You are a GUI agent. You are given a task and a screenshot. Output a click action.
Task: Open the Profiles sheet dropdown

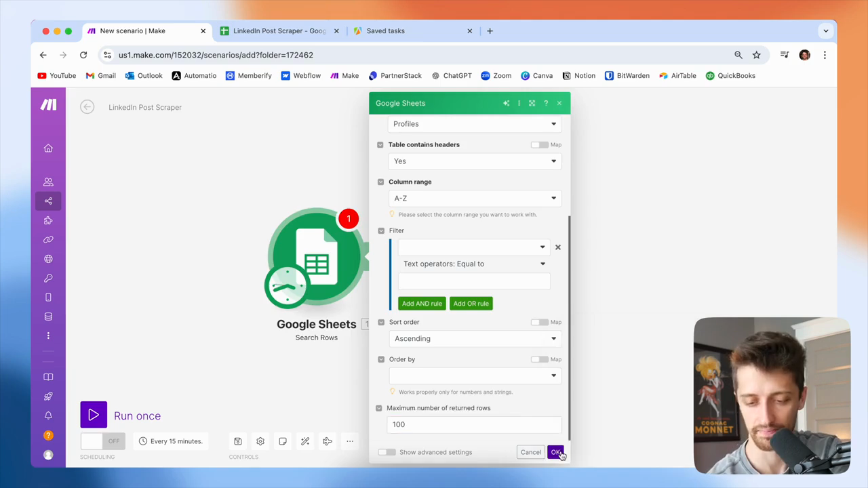click(475, 124)
